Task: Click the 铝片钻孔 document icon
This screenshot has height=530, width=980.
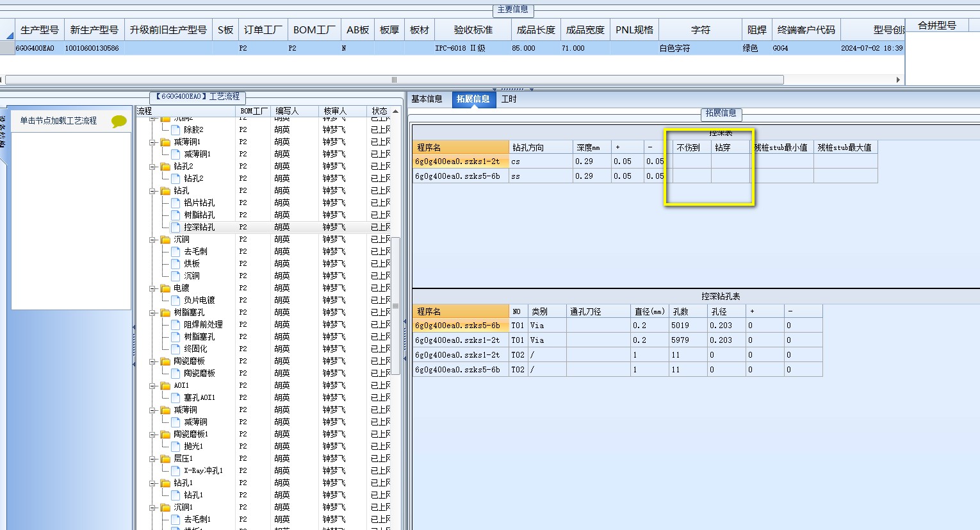Action: [x=176, y=203]
